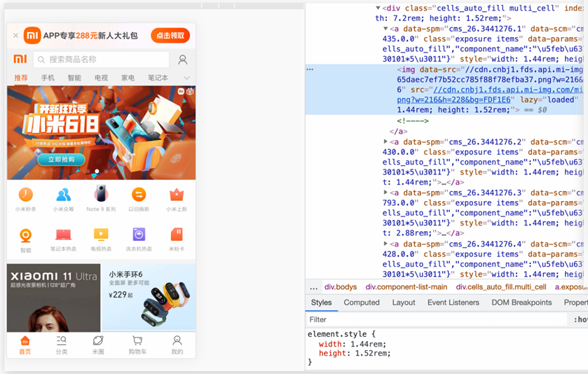Click the Xiaomi logo beside search bar
Screen dimensions: 588x374
(20, 60)
